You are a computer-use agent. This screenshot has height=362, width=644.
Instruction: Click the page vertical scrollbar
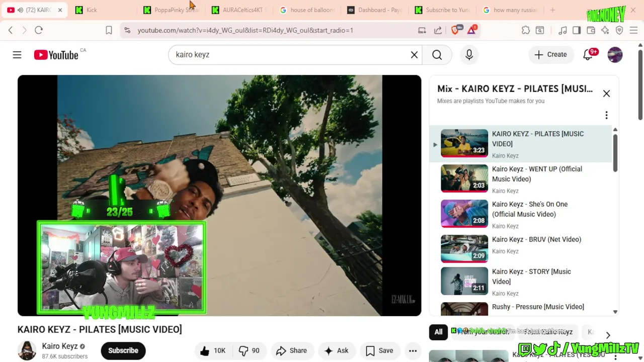tap(640, 84)
